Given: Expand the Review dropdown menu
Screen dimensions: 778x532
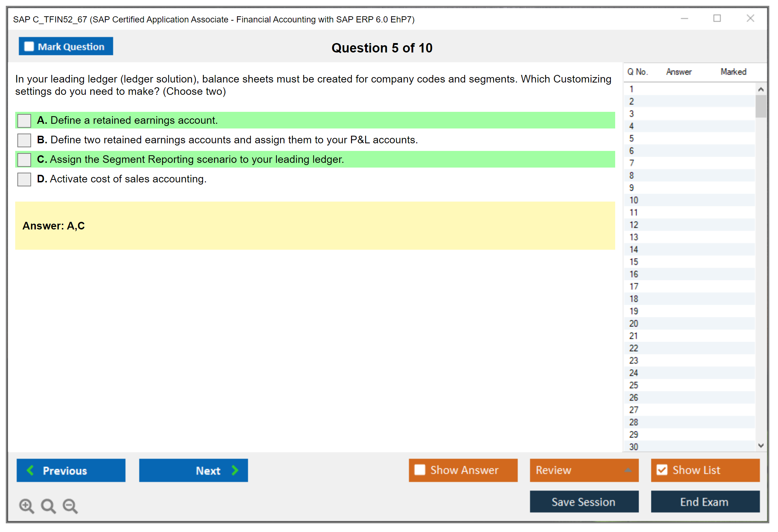Looking at the screenshot, I should (x=628, y=470).
